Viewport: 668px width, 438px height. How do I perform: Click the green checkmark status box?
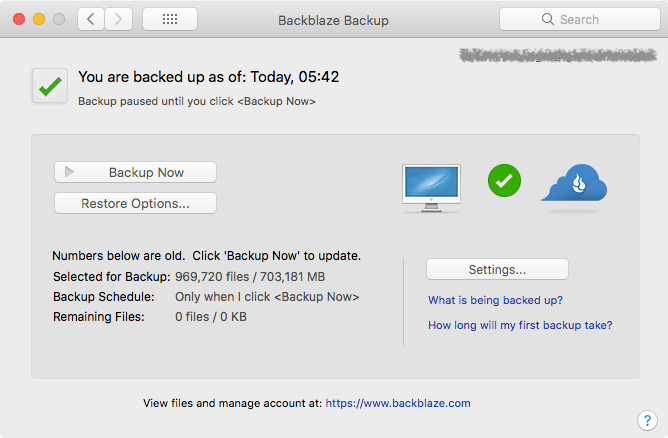50,86
